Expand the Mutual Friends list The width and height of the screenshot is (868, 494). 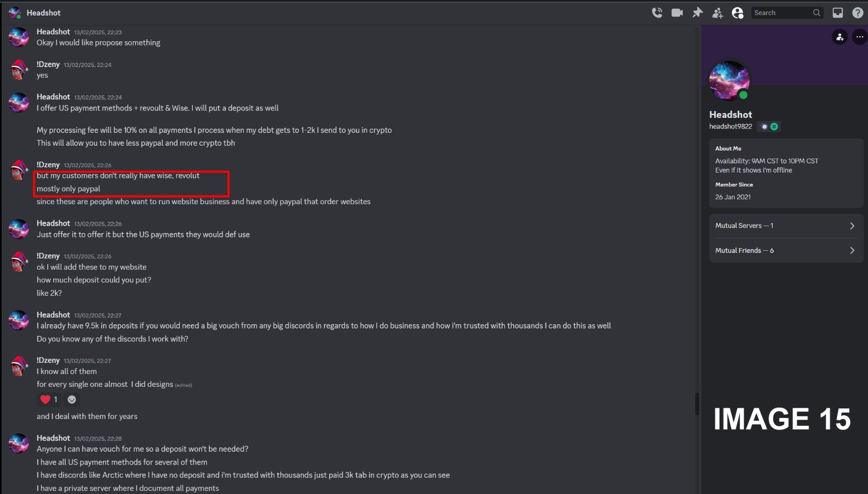[x=786, y=250]
